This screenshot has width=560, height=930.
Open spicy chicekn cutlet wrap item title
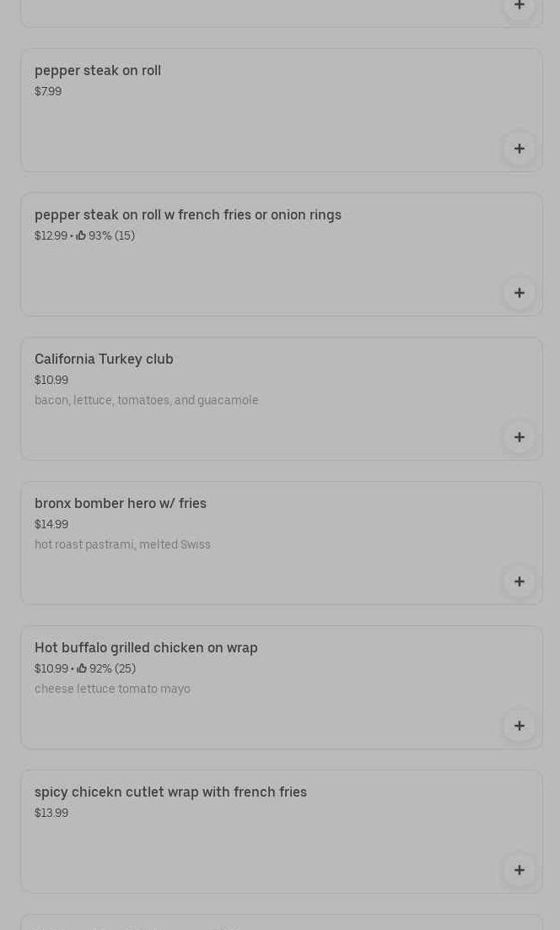tap(170, 792)
